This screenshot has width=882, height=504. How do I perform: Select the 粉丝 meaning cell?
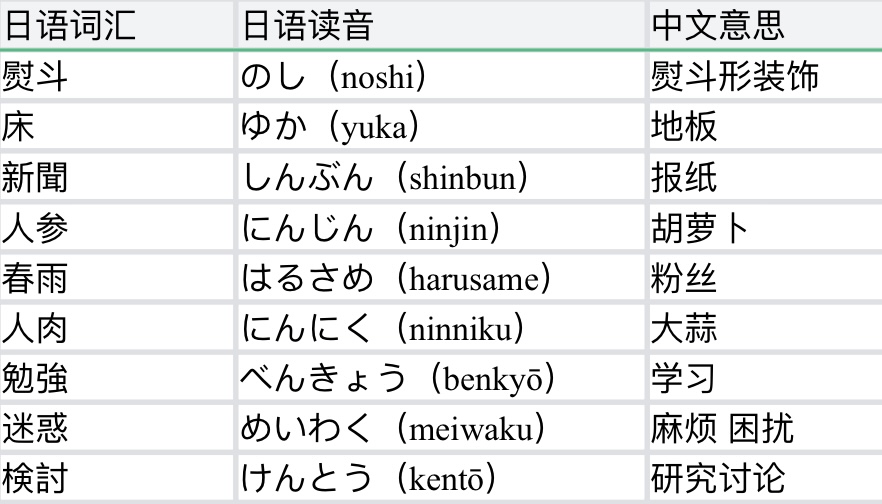click(684, 278)
